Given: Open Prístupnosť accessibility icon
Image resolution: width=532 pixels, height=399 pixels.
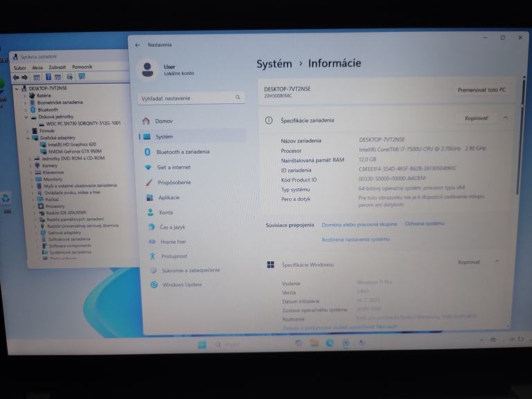Looking at the screenshot, I should (152, 256).
